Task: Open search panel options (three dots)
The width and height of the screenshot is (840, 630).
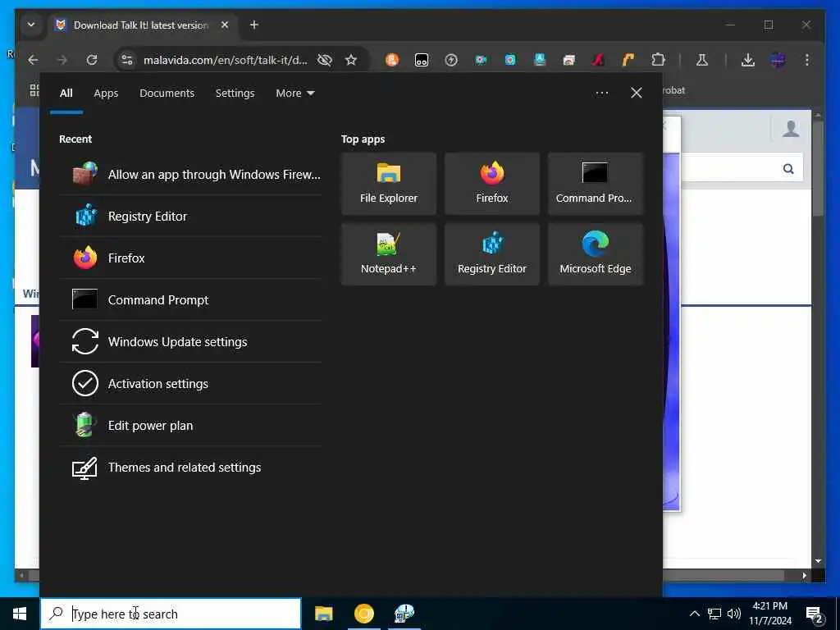Action: pyautogui.click(x=602, y=94)
